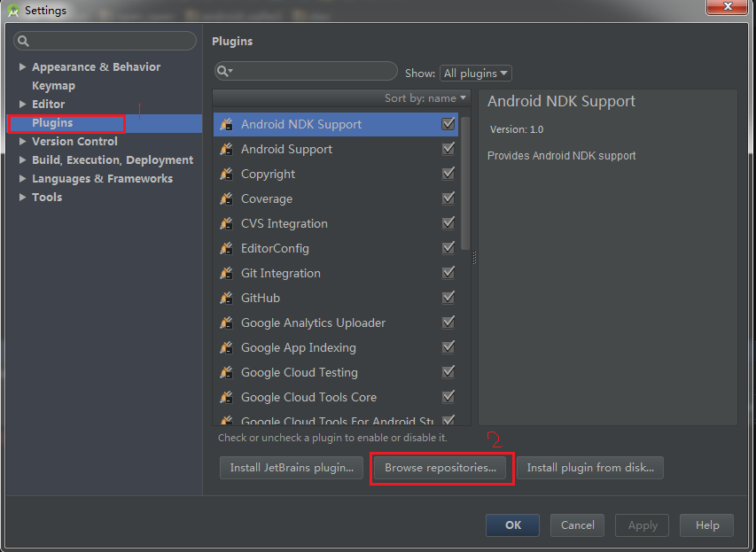756x552 pixels.
Task: Click the Google Cloud Testing plugin icon
Action: (226, 373)
